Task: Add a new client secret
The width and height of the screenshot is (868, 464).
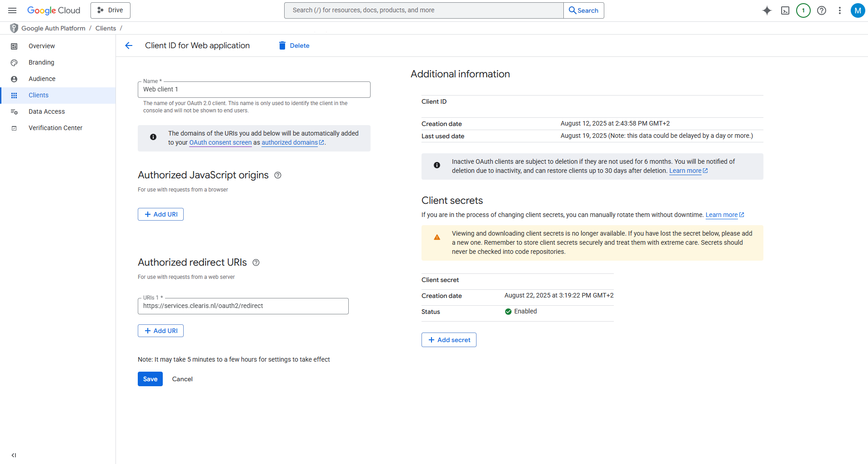Action: point(449,340)
